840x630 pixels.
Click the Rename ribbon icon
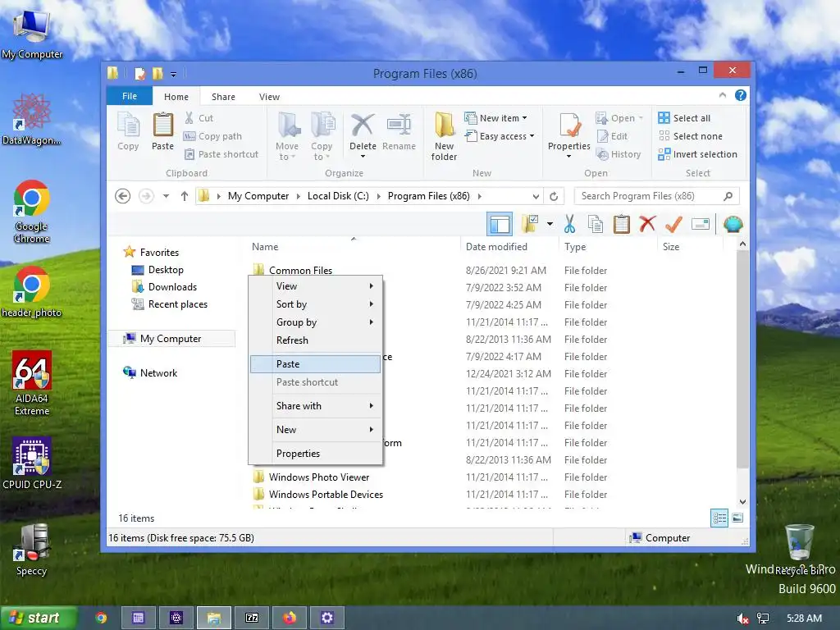pos(399,132)
